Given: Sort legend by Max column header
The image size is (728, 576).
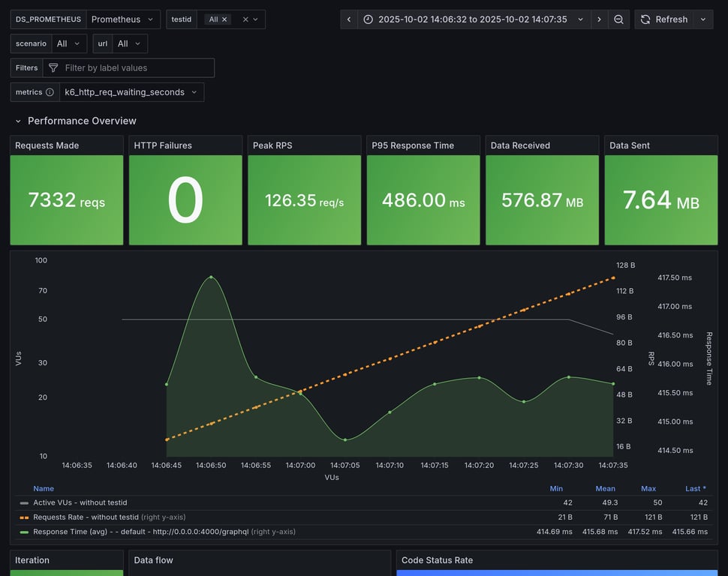Looking at the screenshot, I should point(648,488).
